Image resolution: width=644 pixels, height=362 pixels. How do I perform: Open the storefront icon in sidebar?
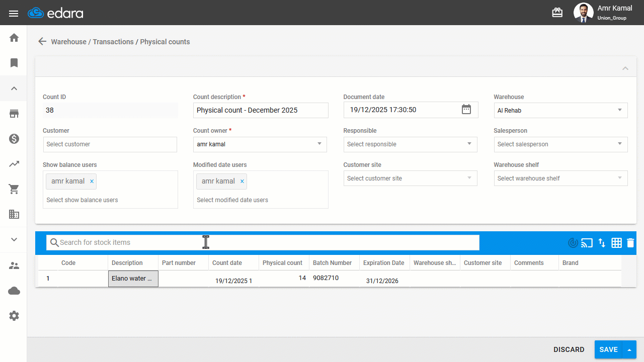[14, 114]
